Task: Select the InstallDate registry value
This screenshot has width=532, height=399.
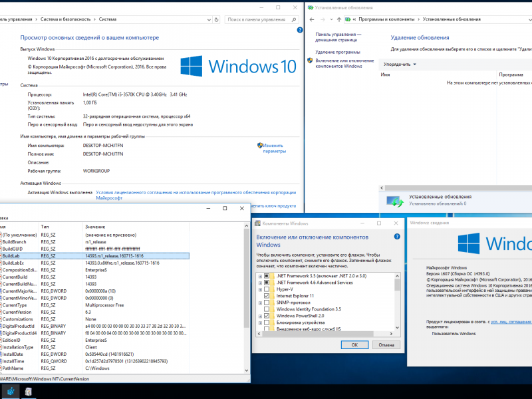Action: point(94,354)
